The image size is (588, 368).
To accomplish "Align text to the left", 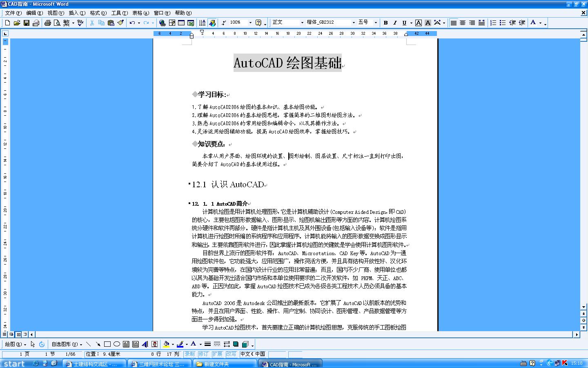I will pos(453,23).
